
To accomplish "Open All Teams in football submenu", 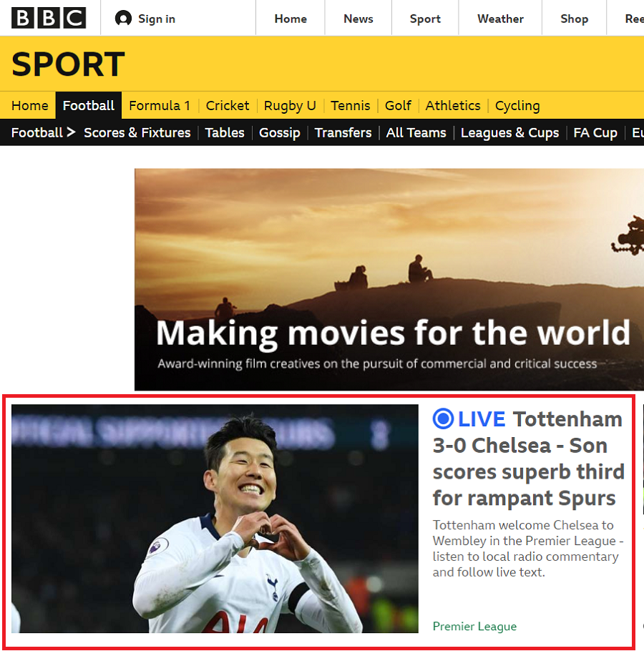I will point(416,132).
